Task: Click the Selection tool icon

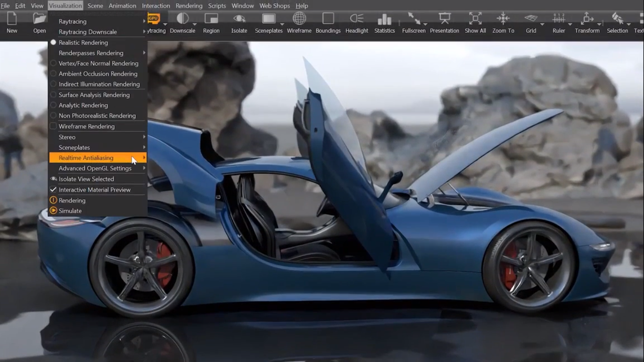Action: click(x=617, y=19)
